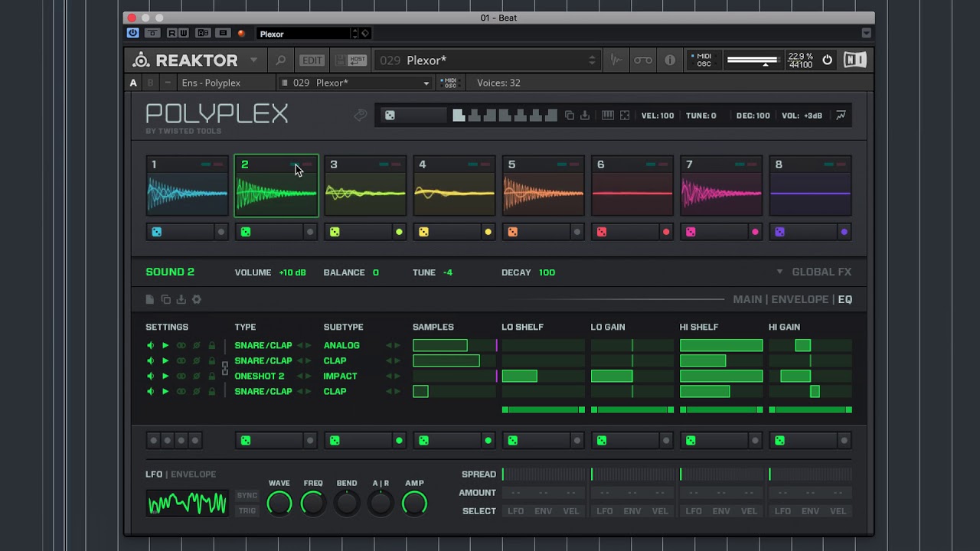
Task: Select Ens - Polyplex breadcrumb
Action: click(x=211, y=83)
